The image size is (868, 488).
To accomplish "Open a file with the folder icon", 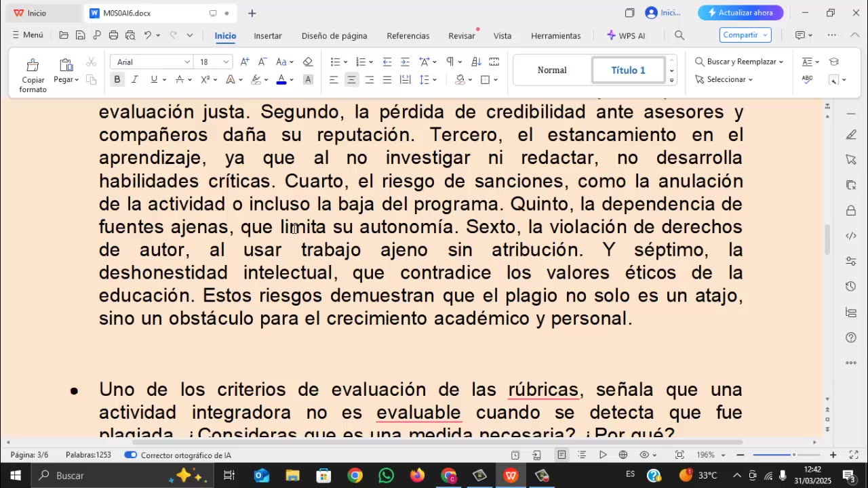I will 64,35.
